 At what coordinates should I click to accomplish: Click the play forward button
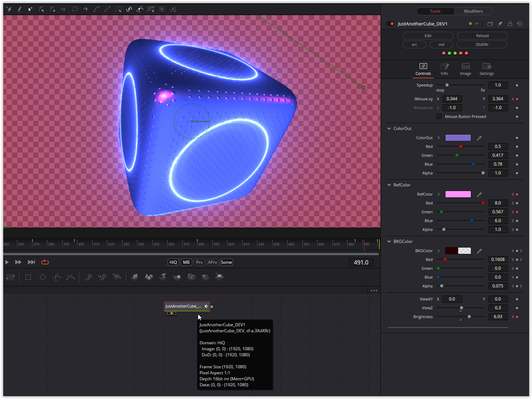[7, 262]
